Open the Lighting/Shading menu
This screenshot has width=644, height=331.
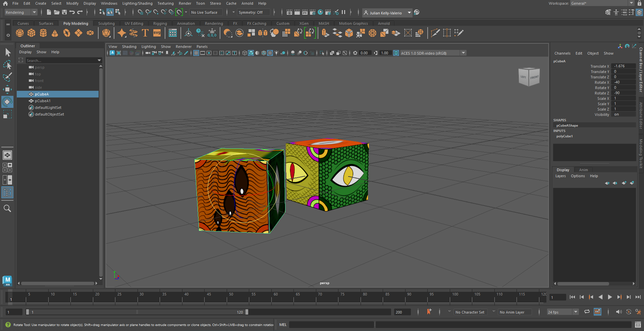137,3
